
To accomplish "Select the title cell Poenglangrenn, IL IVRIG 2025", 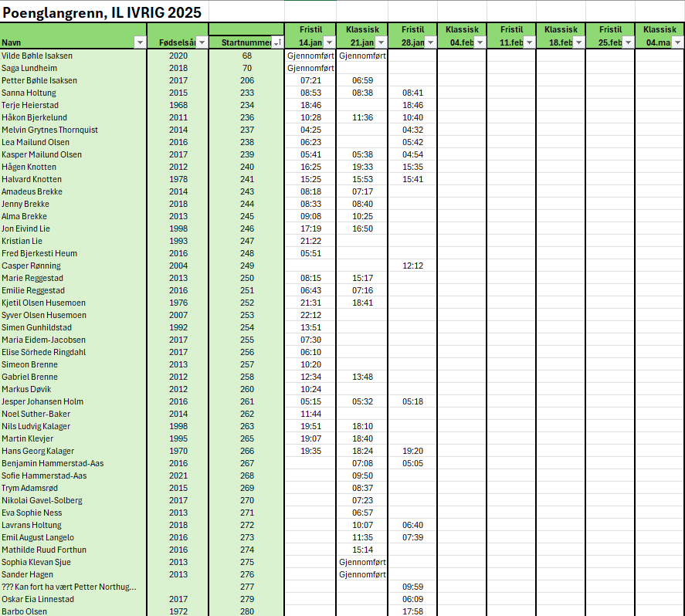I will point(102,12).
